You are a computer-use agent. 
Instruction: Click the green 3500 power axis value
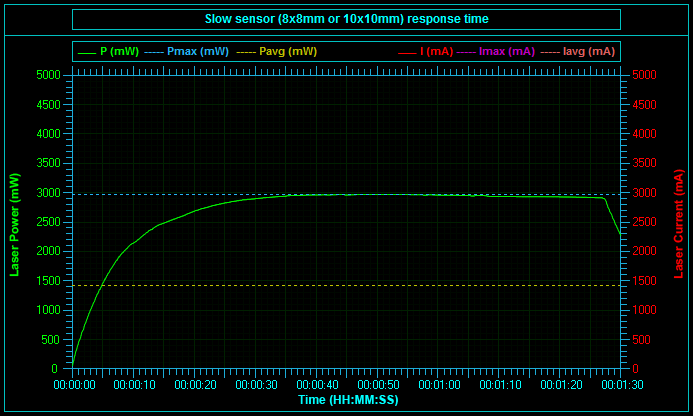(48, 163)
